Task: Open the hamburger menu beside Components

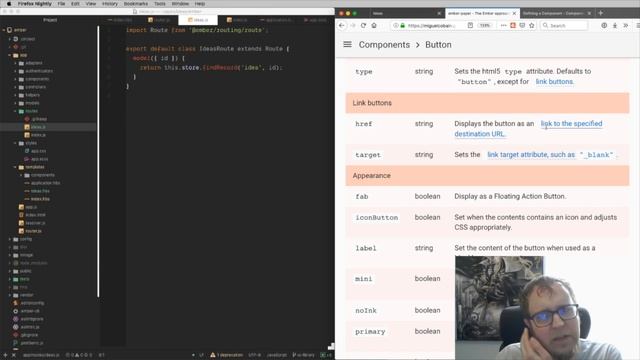Action: coord(347,44)
